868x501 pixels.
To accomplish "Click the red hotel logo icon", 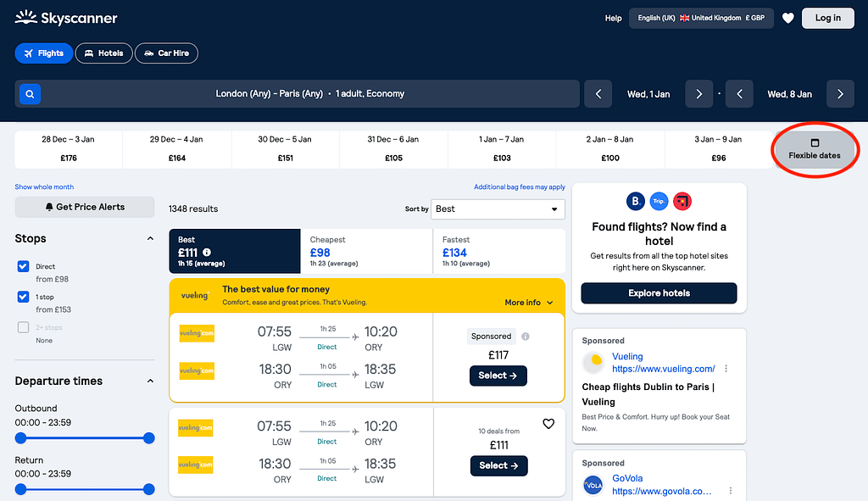I will tap(682, 201).
